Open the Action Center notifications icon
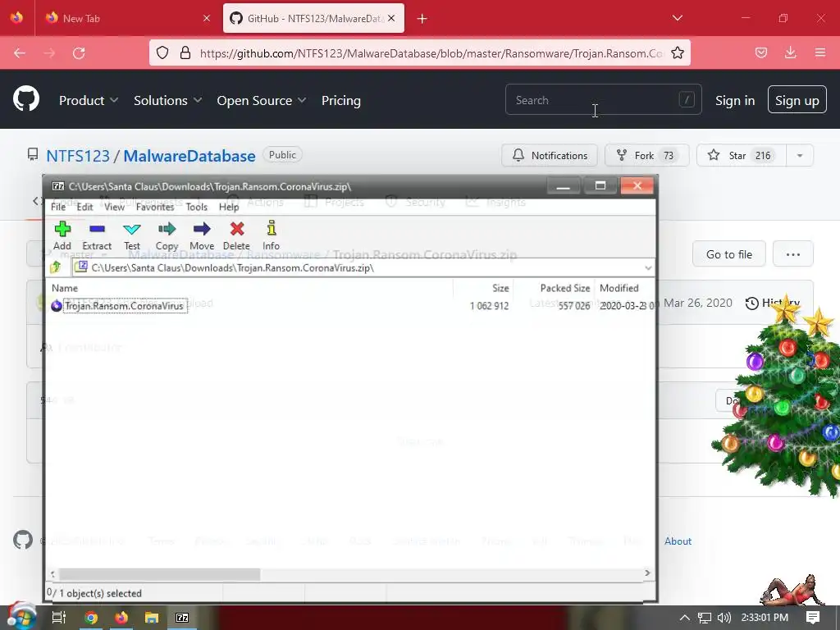Image resolution: width=840 pixels, height=630 pixels. click(x=813, y=618)
